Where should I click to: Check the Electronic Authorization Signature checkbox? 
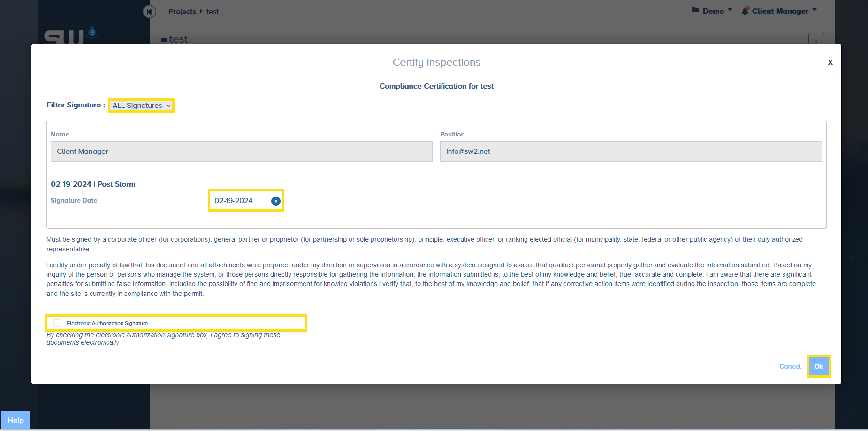pos(58,323)
